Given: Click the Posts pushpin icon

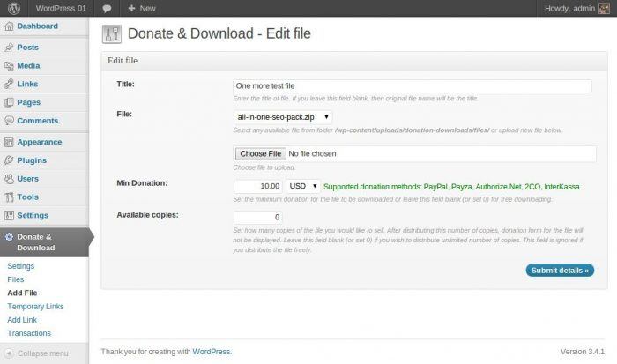Looking at the screenshot, I should click(9, 48).
